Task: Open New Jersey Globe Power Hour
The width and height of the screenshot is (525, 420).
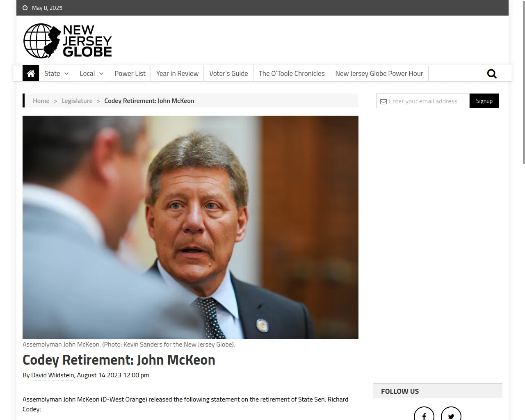Action: (379, 73)
